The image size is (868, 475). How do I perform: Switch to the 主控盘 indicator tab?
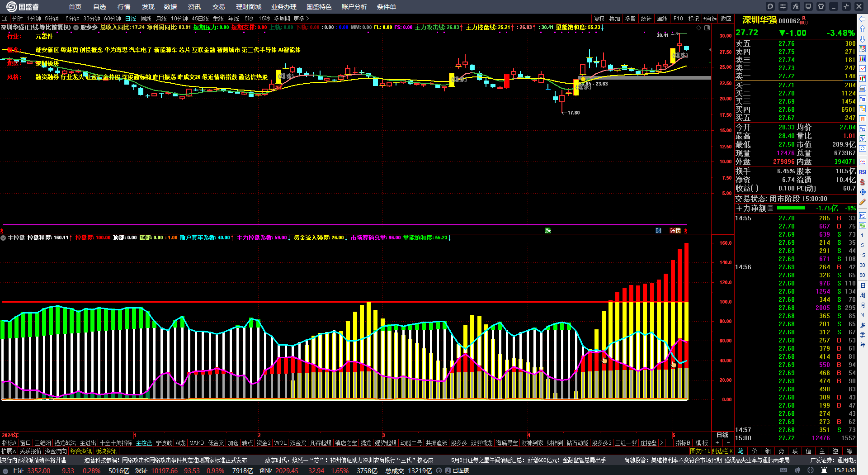[144, 443]
